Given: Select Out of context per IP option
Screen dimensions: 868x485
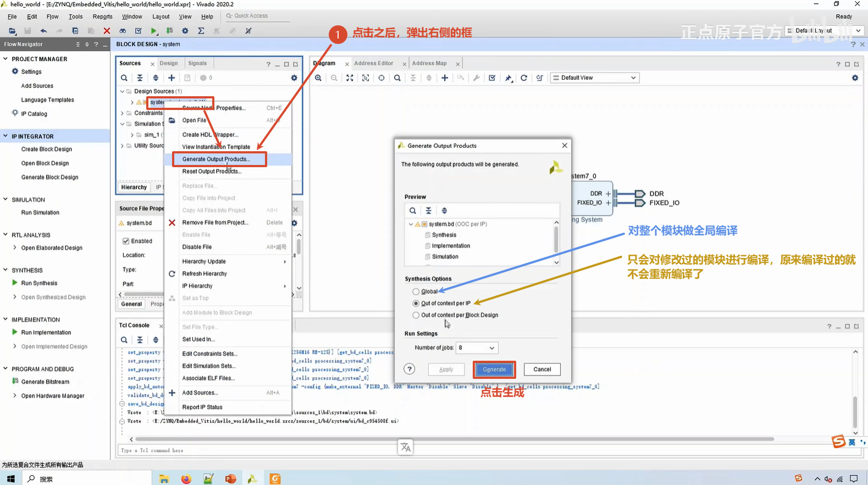Looking at the screenshot, I should pyautogui.click(x=416, y=304).
